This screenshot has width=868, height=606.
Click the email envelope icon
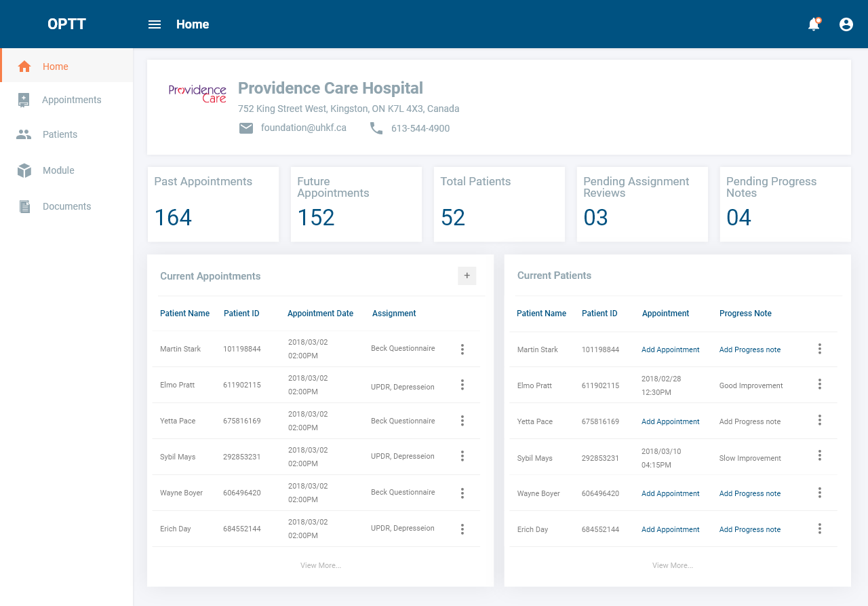246,128
